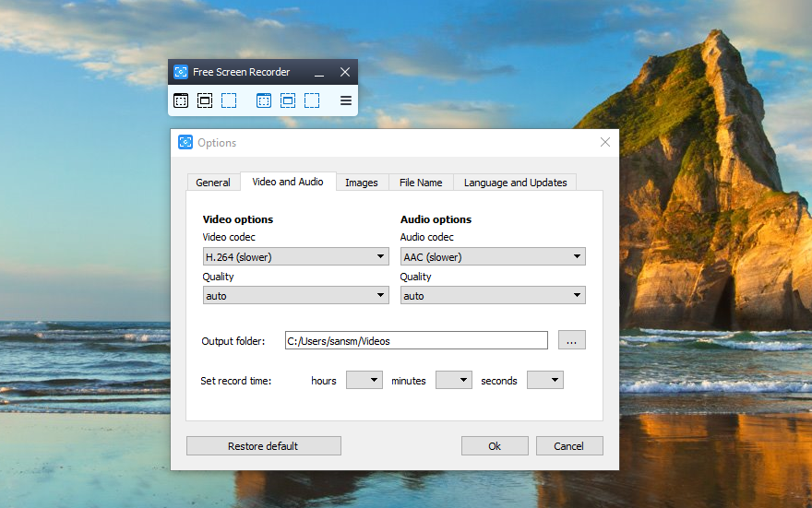Click the Options dialog logo icon
Image resolution: width=812 pixels, height=508 pixels.
pyautogui.click(x=185, y=142)
